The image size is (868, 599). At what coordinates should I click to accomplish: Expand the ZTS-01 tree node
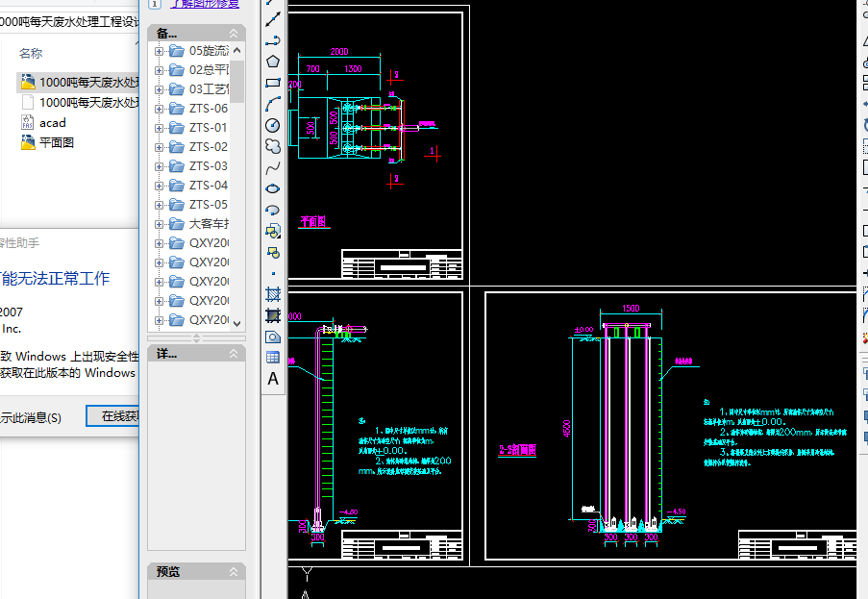coord(159,128)
